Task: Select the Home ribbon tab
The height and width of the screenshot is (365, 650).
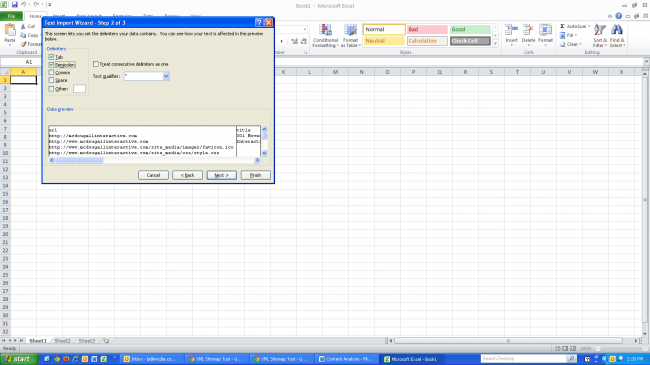Action: [35, 16]
